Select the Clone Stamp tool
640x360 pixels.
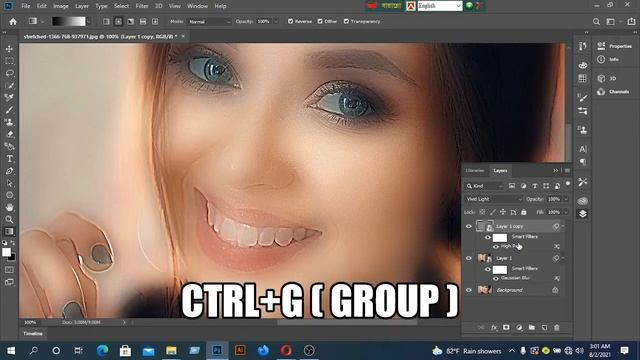tap(9, 122)
